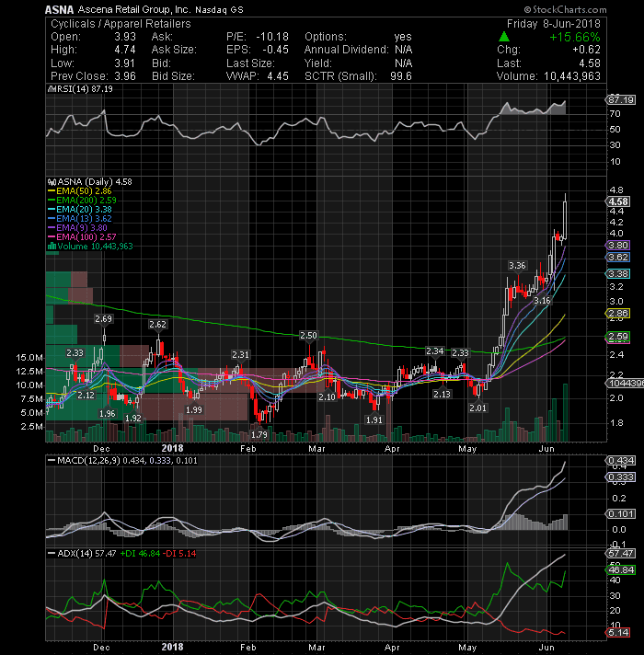Click the SCTR (Small) value 99.6
Image resolution: width=644 pixels, height=655 pixels.
tap(401, 76)
